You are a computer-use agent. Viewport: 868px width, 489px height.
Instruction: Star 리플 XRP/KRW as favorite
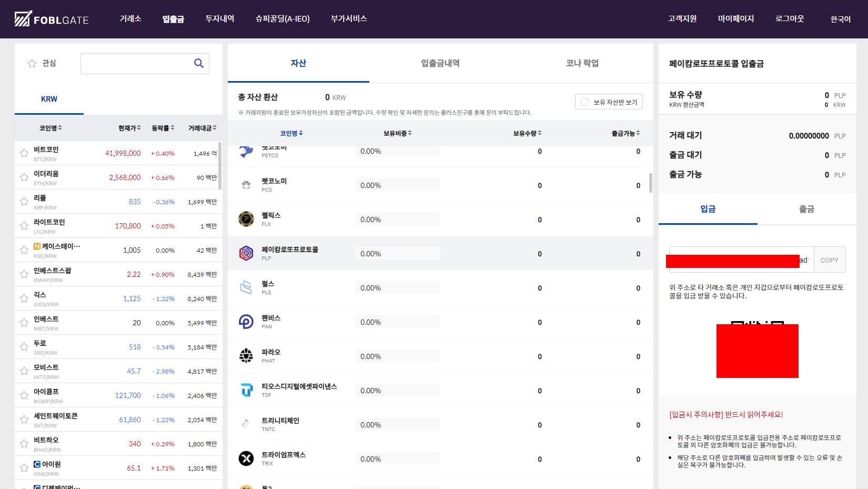[24, 202]
